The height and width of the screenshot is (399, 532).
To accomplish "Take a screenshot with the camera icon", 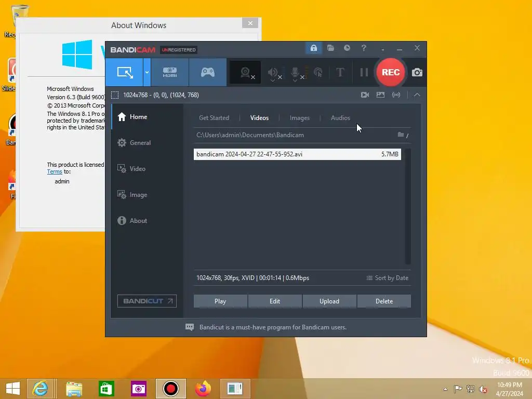I will (x=417, y=72).
